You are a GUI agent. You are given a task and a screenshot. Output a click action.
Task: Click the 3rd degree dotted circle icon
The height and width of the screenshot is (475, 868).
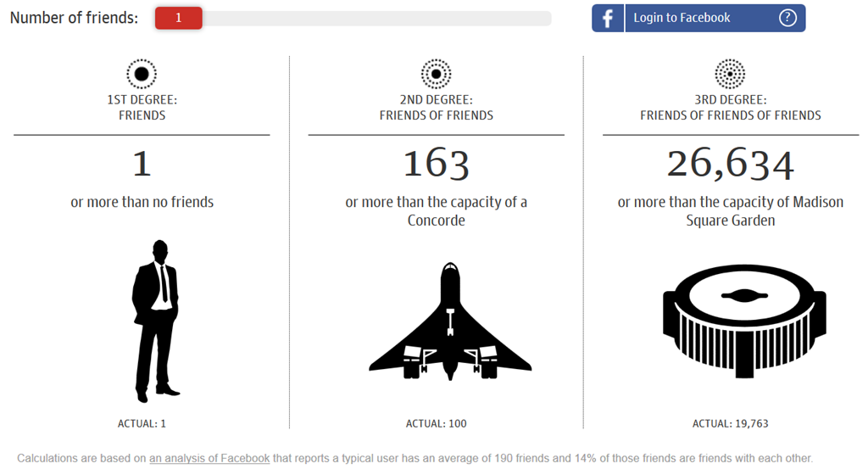[730, 74]
